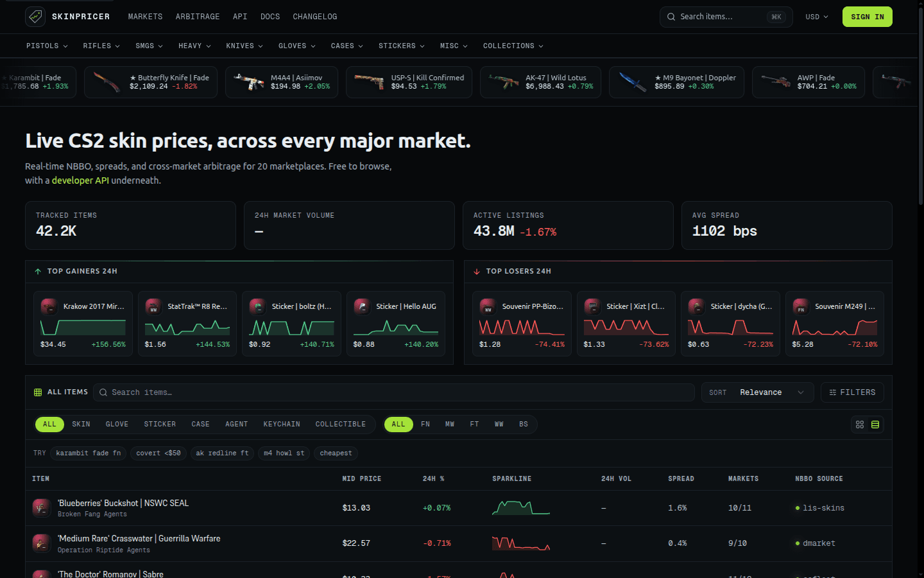924x578 pixels.
Task: Focus the top Search items field
Action: [726, 17]
